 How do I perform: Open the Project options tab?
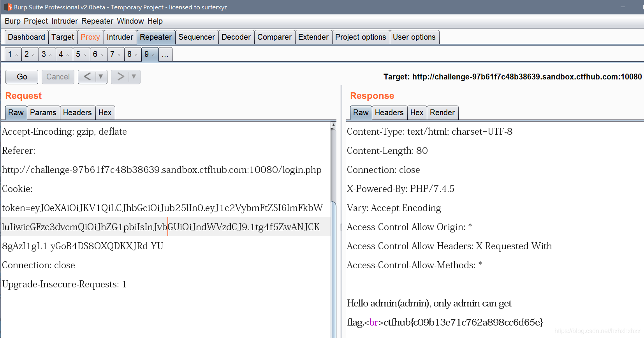(361, 37)
